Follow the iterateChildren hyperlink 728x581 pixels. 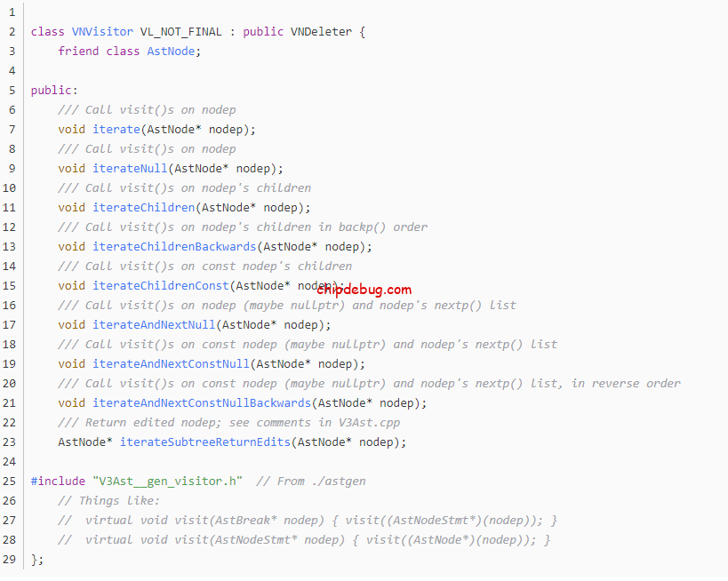coord(144,207)
